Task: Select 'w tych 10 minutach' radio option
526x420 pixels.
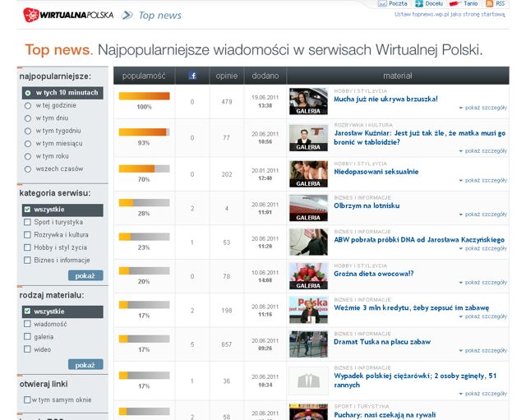Action: click(x=28, y=93)
